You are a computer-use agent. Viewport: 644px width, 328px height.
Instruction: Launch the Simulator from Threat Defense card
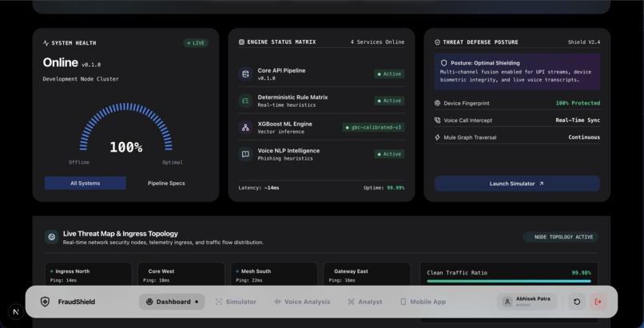(517, 184)
